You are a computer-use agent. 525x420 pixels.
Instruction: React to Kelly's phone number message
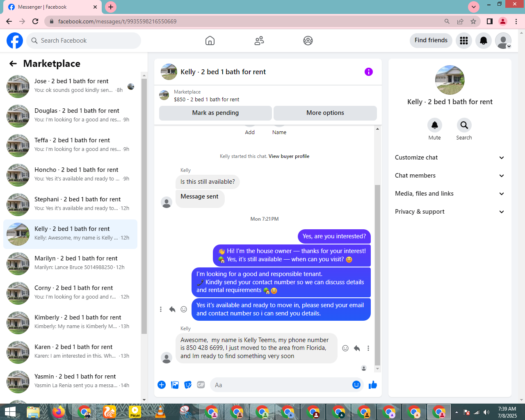(345, 348)
